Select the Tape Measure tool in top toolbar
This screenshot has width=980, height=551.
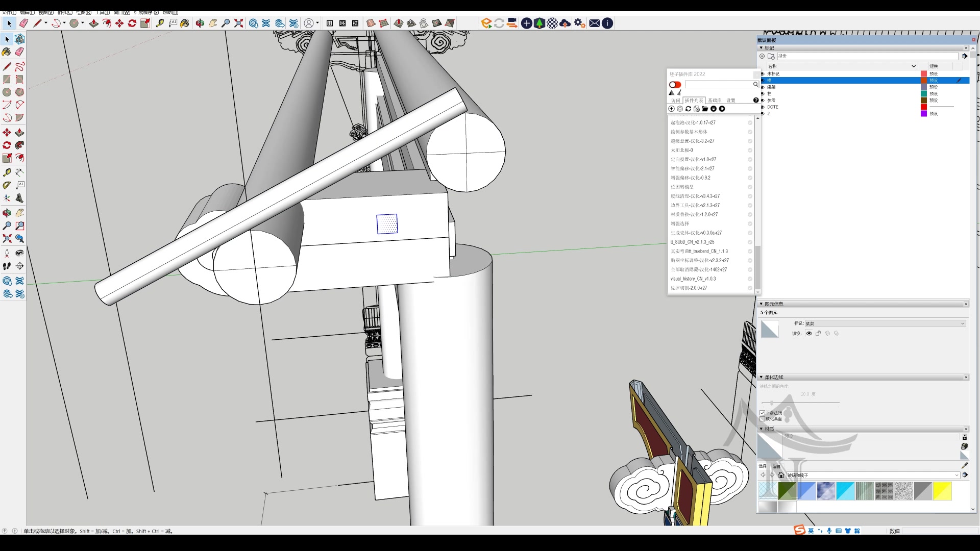coord(160,23)
